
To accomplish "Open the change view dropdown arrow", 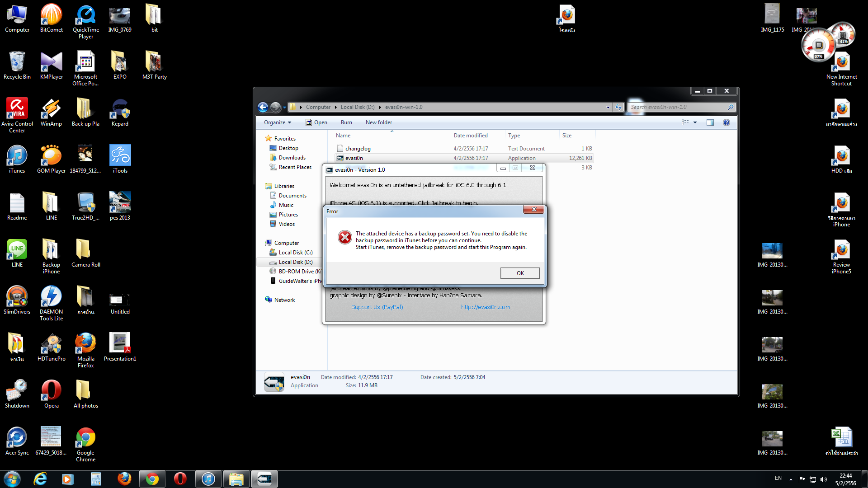I will coord(695,122).
